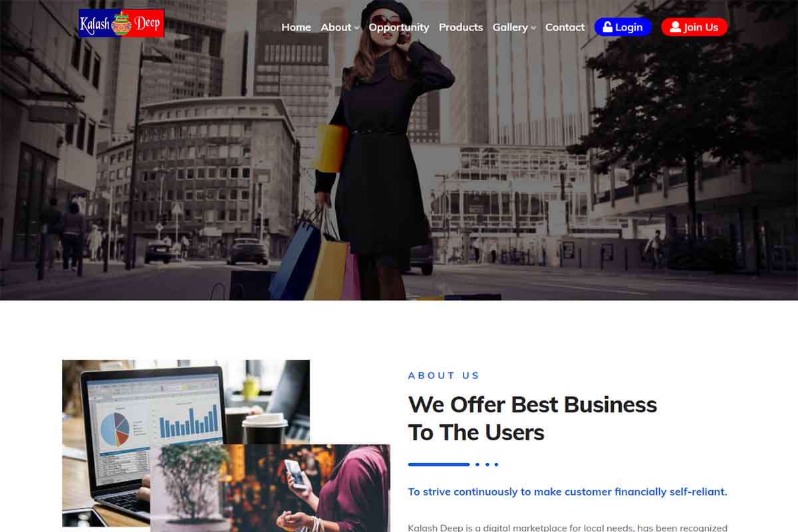
Task: Open the Products page
Action: pos(461,27)
